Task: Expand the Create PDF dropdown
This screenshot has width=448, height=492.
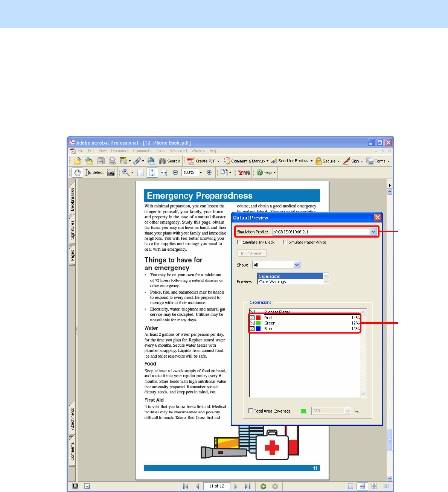Action: (218, 161)
